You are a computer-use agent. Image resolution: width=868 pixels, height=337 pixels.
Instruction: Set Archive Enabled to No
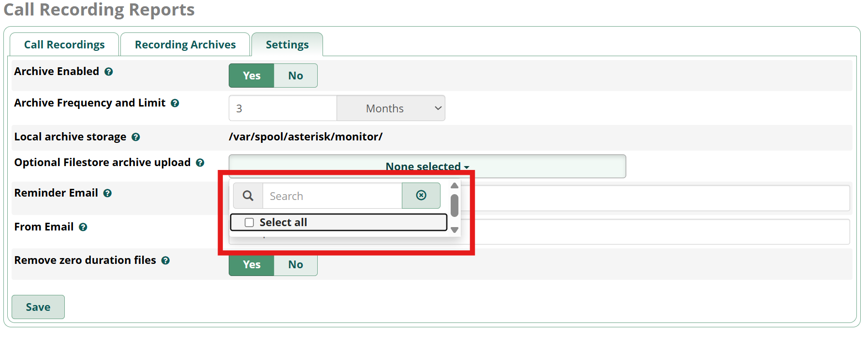295,76
